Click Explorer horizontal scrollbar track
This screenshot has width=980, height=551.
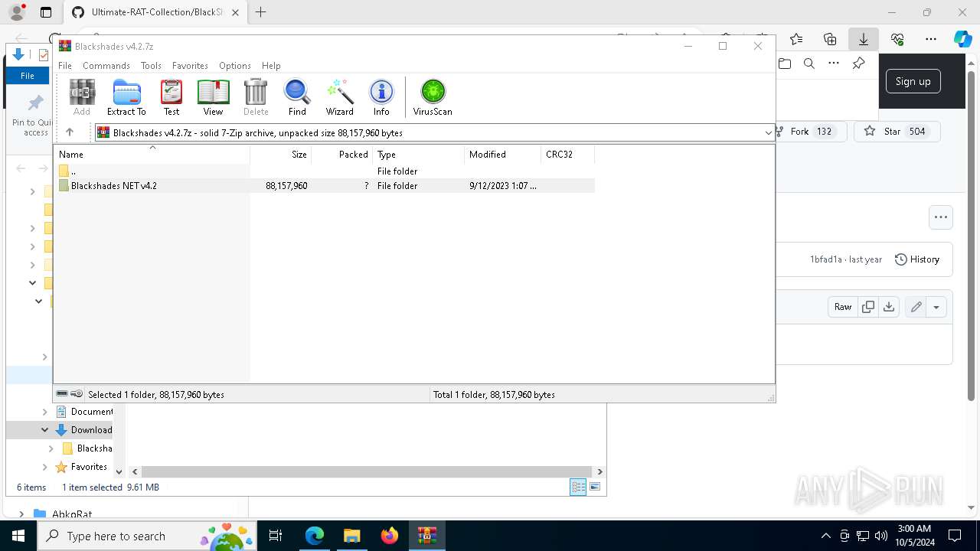pyautogui.click(x=367, y=471)
